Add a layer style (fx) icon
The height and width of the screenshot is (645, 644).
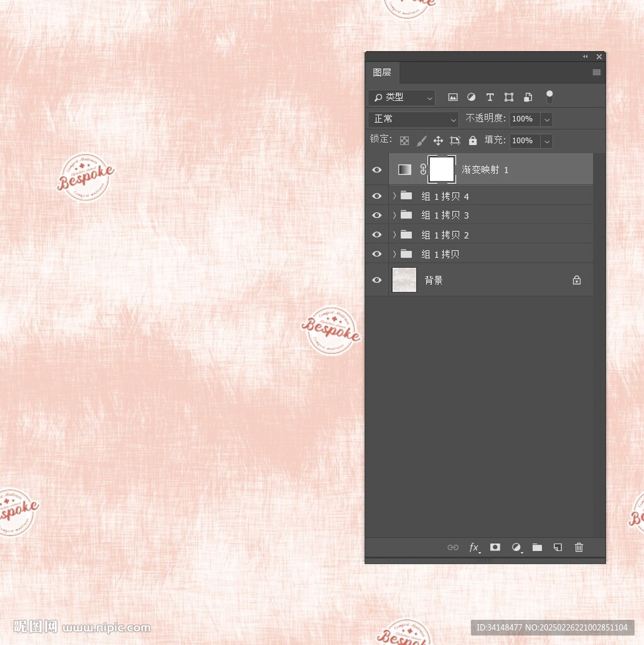tap(475, 547)
